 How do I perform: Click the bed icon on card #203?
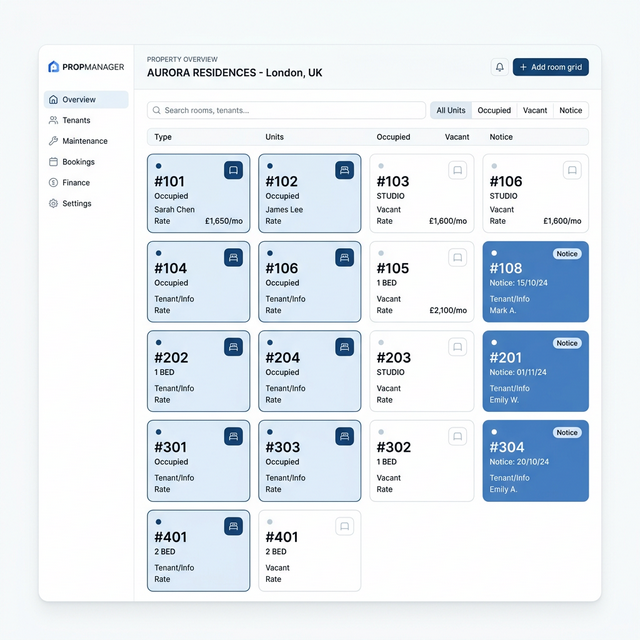[457, 347]
